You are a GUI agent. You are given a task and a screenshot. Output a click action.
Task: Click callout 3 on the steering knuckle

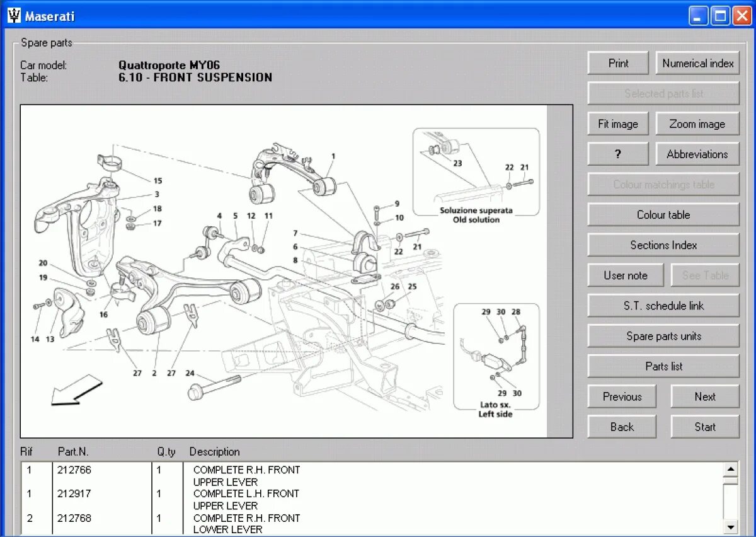pos(157,195)
